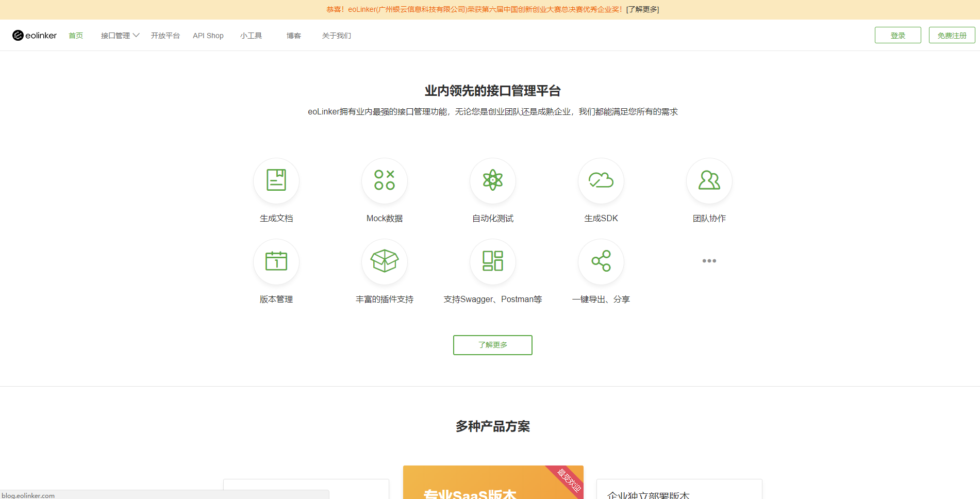Viewport: 980px width, 499px height.
Task: Go to 首页 in the navigation
Action: [x=76, y=36]
